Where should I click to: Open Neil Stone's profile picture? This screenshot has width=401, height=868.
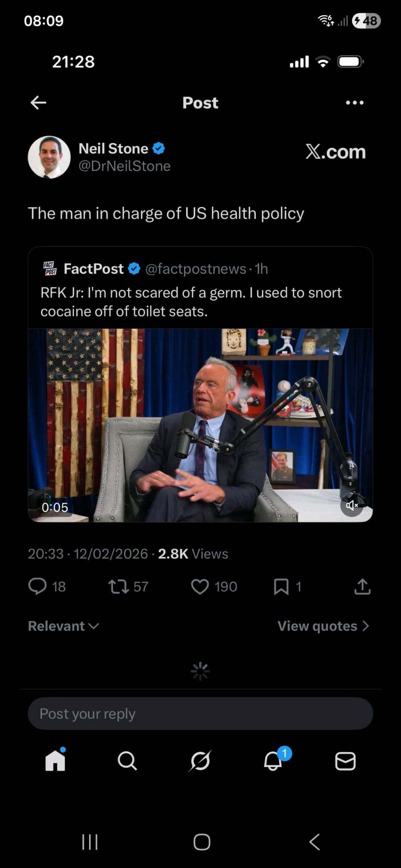pyautogui.click(x=49, y=157)
